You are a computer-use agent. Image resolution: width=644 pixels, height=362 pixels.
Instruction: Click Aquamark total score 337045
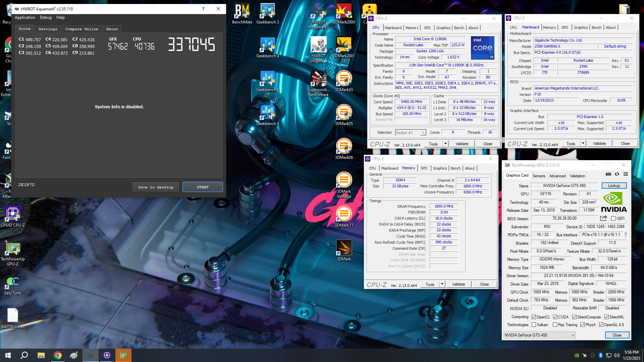191,44
